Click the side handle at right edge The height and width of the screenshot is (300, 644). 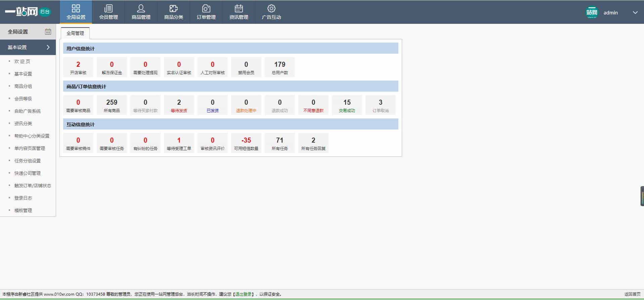coord(642,196)
